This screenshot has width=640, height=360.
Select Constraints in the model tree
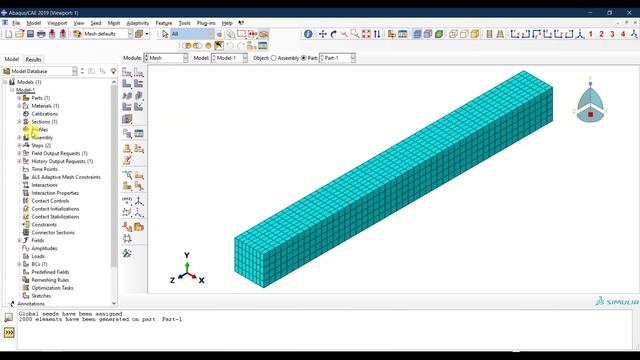44,224
